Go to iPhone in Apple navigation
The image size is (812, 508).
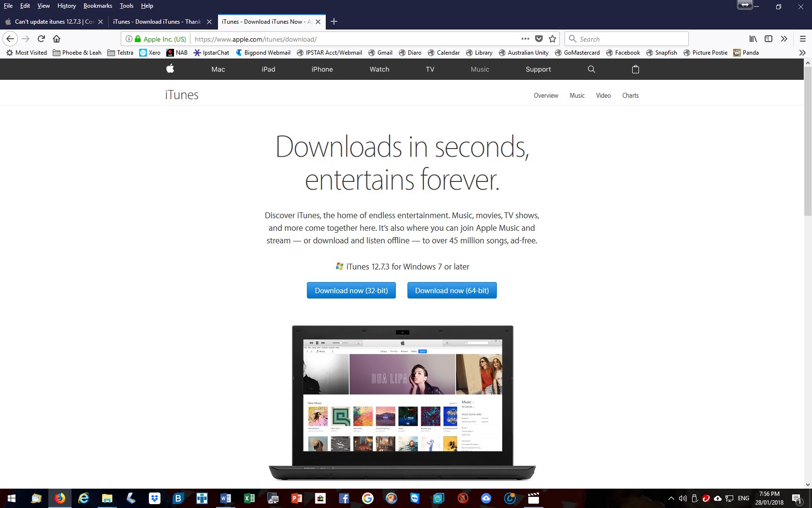(322, 69)
